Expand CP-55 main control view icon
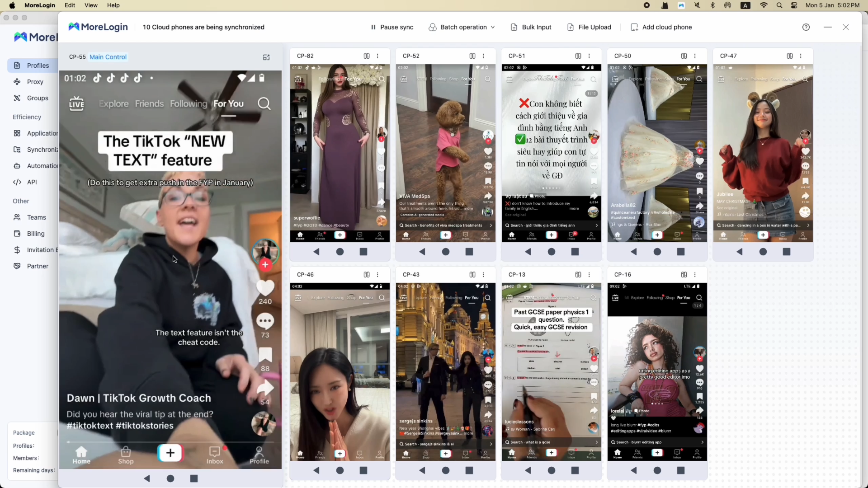 (266, 57)
